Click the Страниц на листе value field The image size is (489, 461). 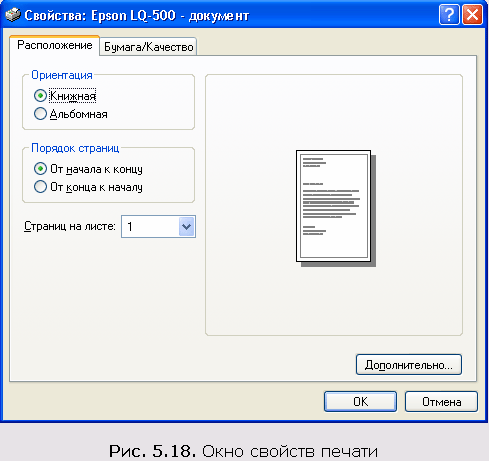(158, 227)
